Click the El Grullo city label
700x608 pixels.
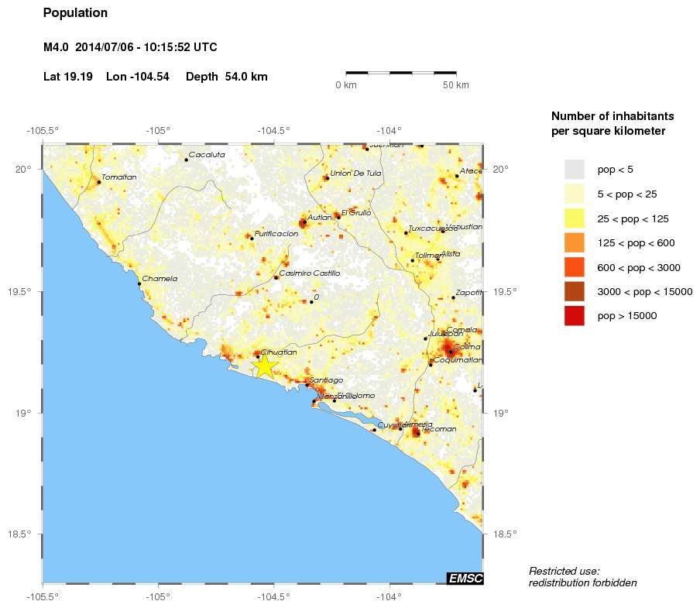click(x=356, y=213)
